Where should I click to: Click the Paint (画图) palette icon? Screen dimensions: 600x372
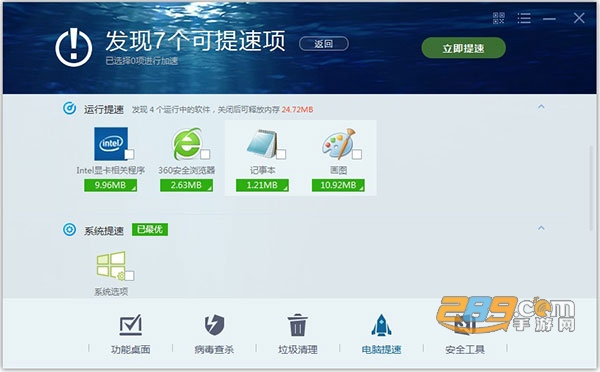[338, 144]
